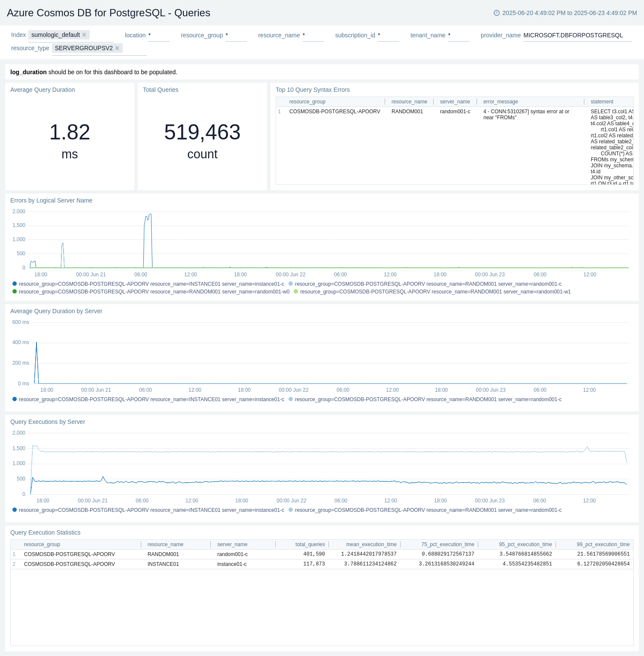Sort statistics by 95_pct_execution_time column
Viewport: 644px width, 656px height.
click(526, 544)
